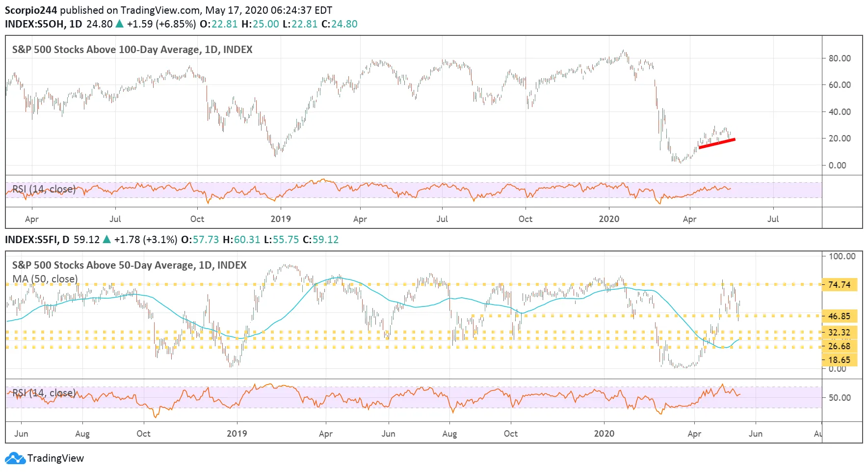Select the 74.74 yellow price label
The width and height of the screenshot is (868, 473).
pyautogui.click(x=840, y=285)
